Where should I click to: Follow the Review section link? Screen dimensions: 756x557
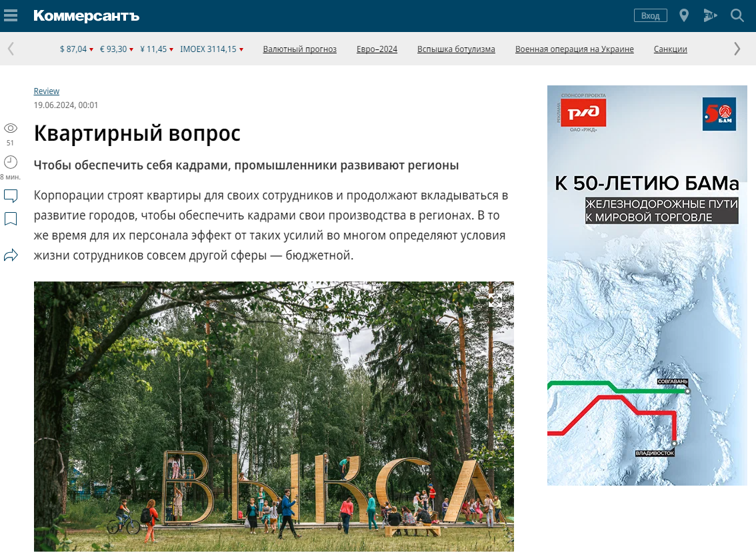(x=46, y=91)
